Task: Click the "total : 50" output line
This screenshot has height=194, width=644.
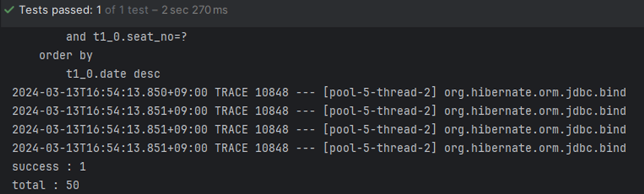Action: [46, 185]
